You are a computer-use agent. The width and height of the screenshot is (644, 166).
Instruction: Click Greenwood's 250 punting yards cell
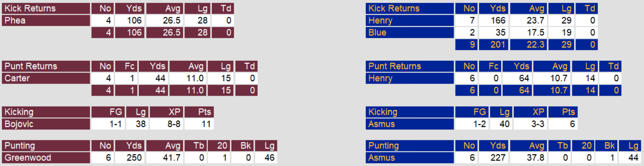134,158
